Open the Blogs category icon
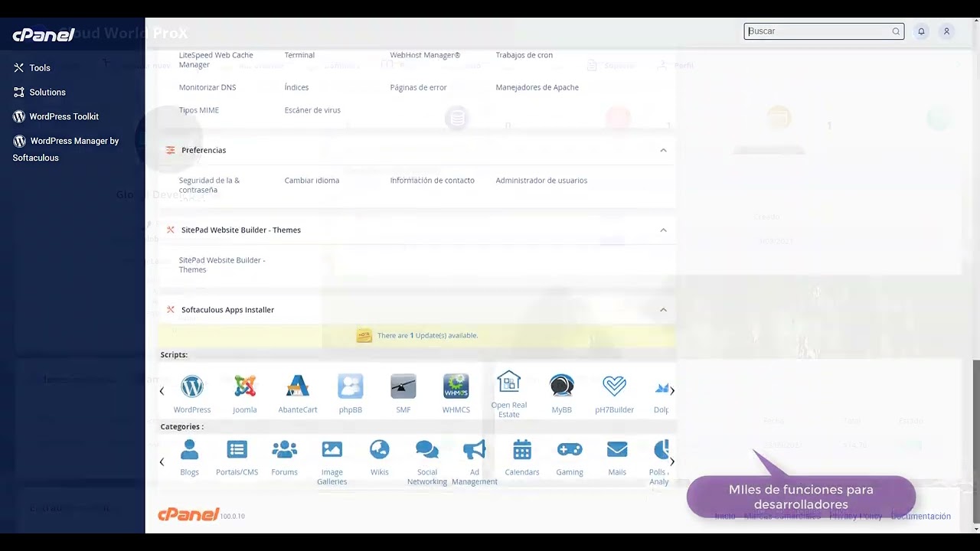Screen dimensions: 980x551 pyautogui.click(x=190, y=450)
